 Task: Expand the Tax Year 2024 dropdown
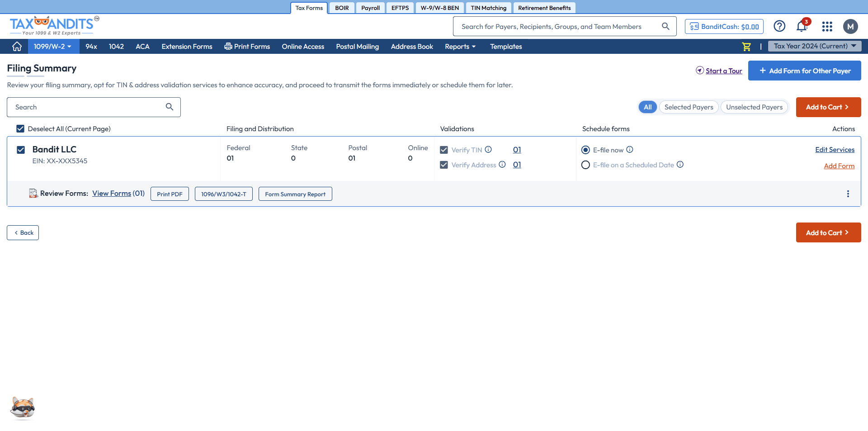(814, 46)
